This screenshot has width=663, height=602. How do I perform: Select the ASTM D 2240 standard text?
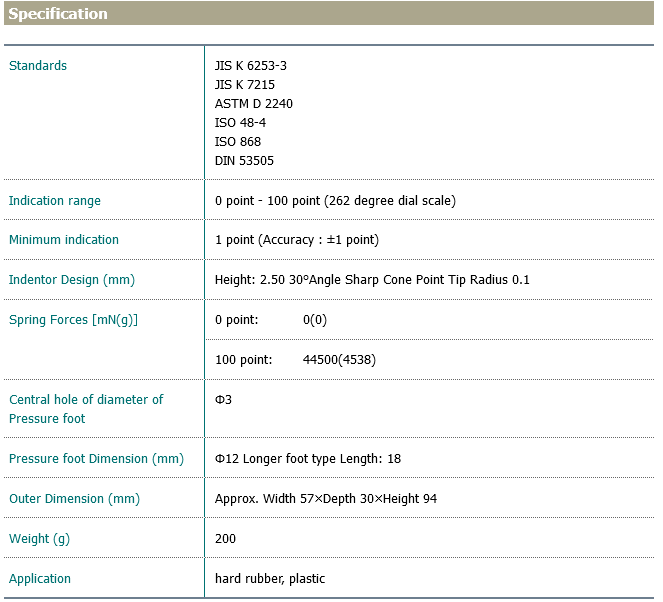tap(254, 104)
